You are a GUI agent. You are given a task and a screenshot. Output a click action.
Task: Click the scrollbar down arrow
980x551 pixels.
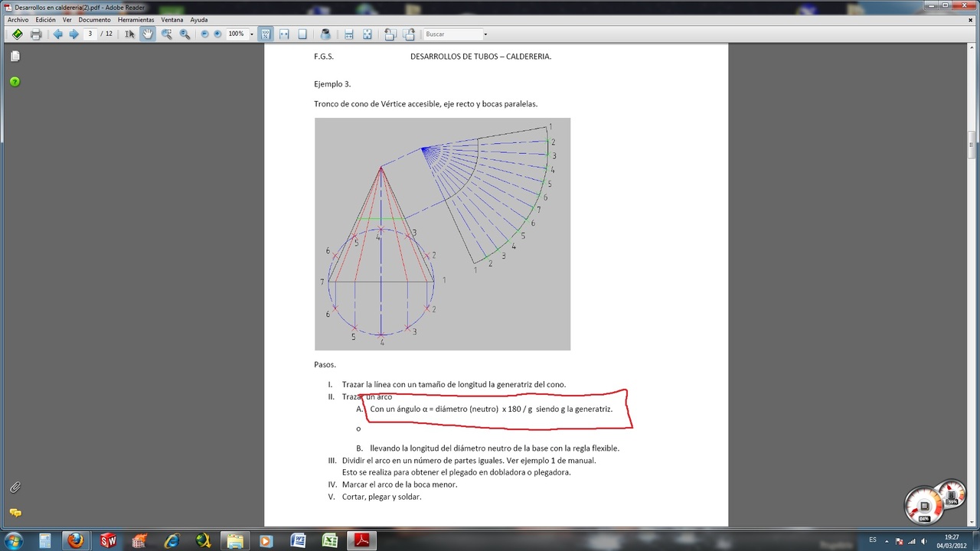(972, 522)
